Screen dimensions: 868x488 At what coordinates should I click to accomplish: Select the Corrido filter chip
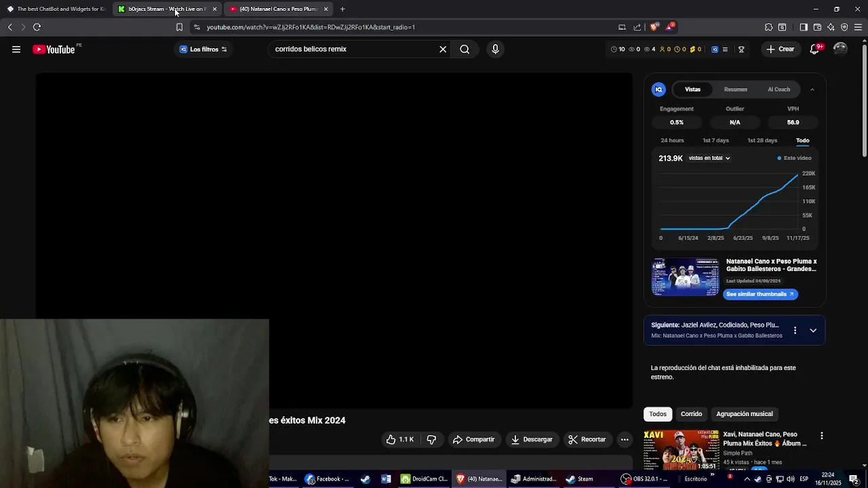tap(691, 414)
